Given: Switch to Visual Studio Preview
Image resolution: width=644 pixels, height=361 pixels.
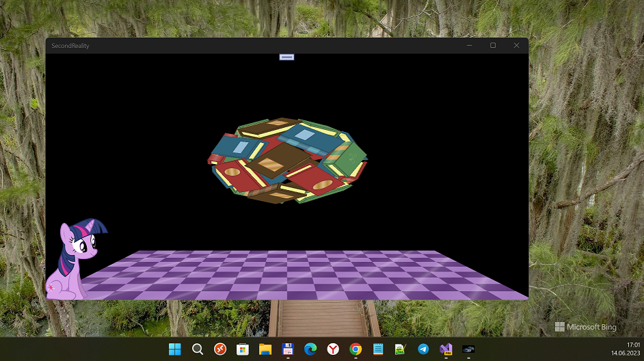Looking at the screenshot, I should [446, 349].
